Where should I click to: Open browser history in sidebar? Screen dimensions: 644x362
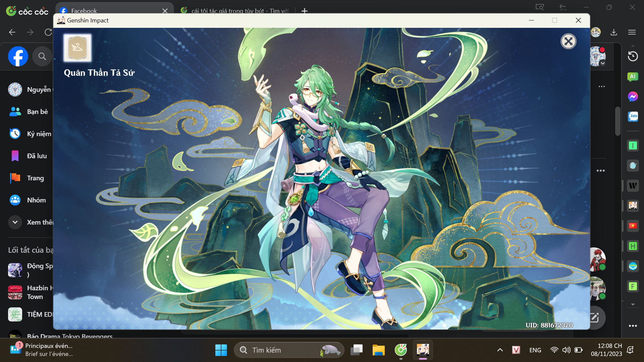point(633,56)
